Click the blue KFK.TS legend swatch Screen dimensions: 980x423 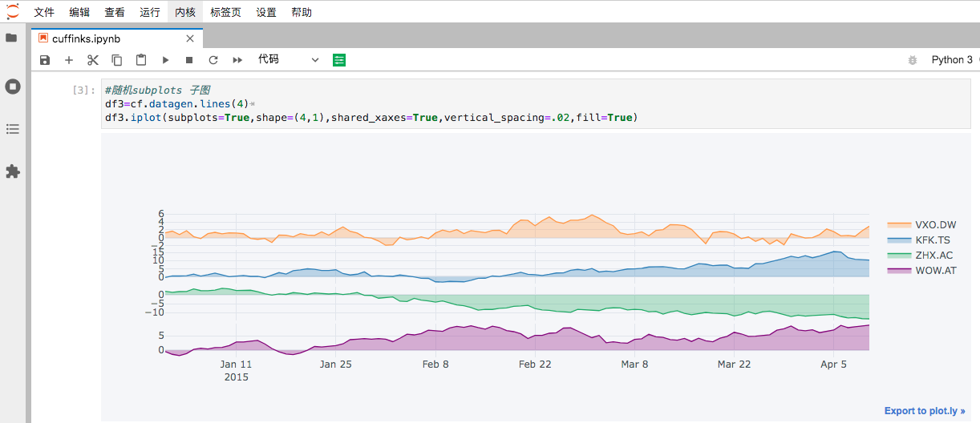899,240
